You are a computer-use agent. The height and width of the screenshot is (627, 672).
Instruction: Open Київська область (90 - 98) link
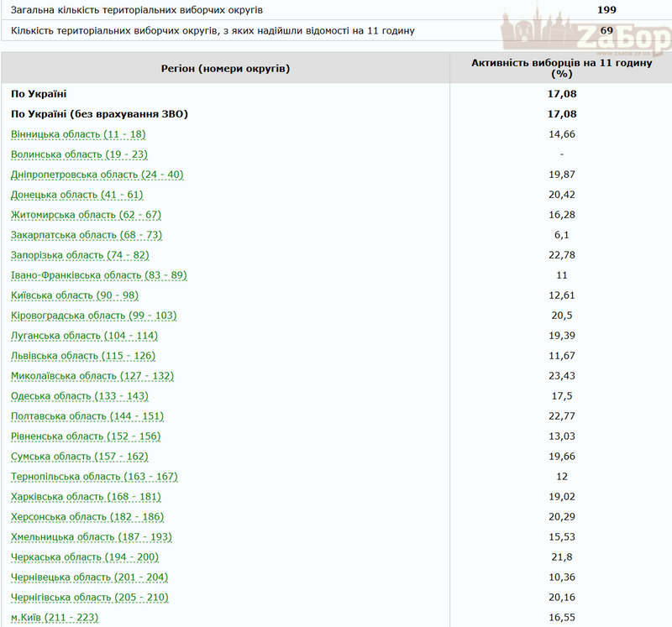click(x=75, y=295)
